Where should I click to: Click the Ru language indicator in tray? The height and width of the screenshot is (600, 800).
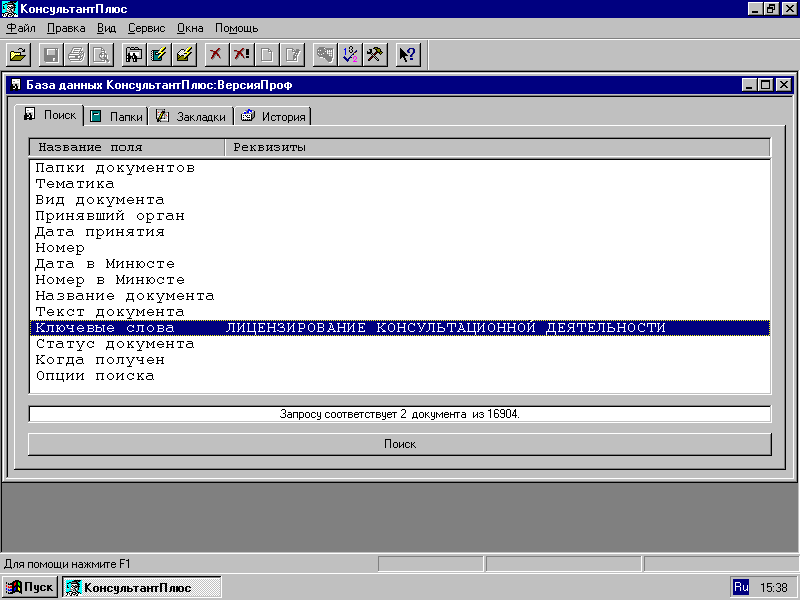coord(741,587)
